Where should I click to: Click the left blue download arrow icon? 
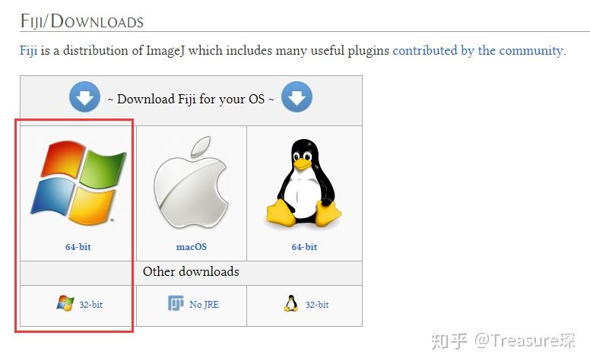(84, 97)
